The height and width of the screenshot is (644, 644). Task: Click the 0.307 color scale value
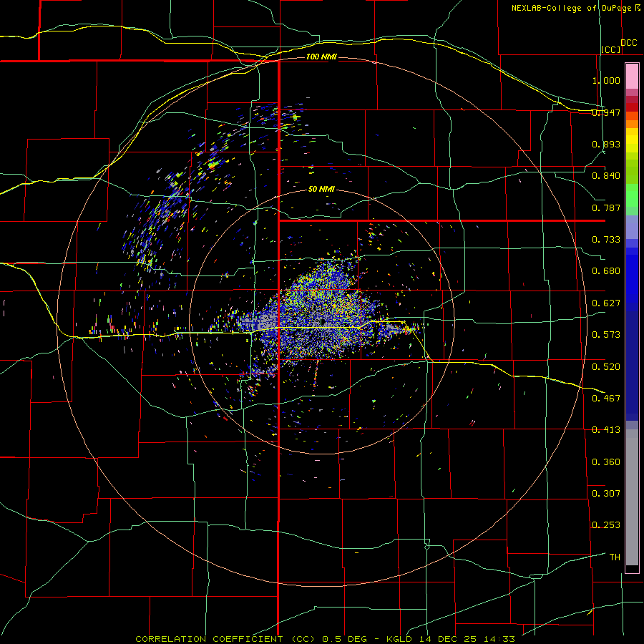click(x=606, y=494)
